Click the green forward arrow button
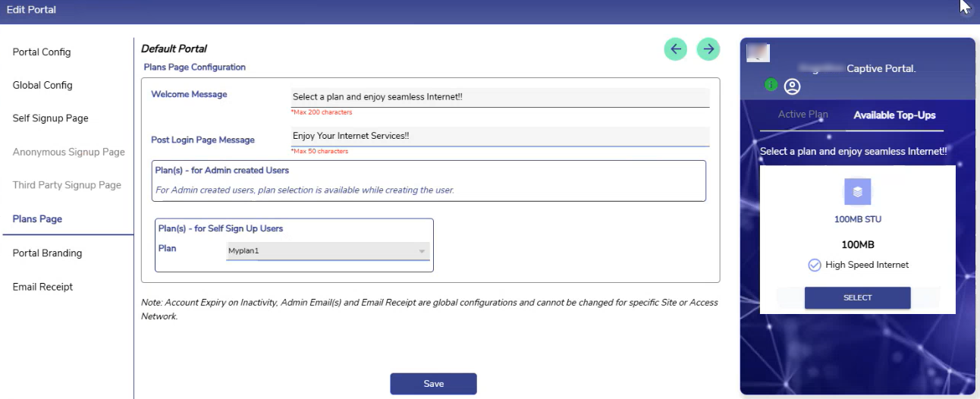This screenshot has width=980, height=399. click(x=708, y=49)
